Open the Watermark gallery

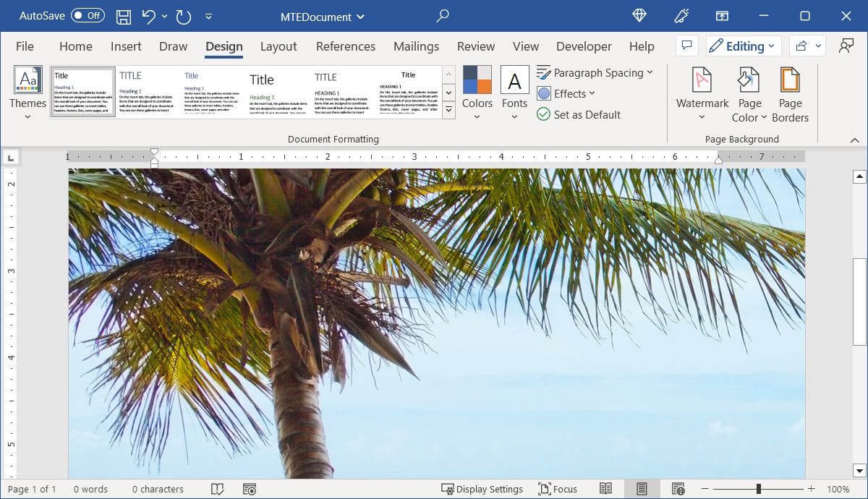click(x=701, y=93)
